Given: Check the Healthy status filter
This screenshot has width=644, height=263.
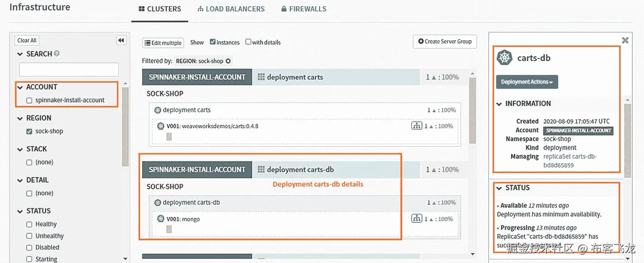Looking at the screenshot, I should click(x=29, y=224).
